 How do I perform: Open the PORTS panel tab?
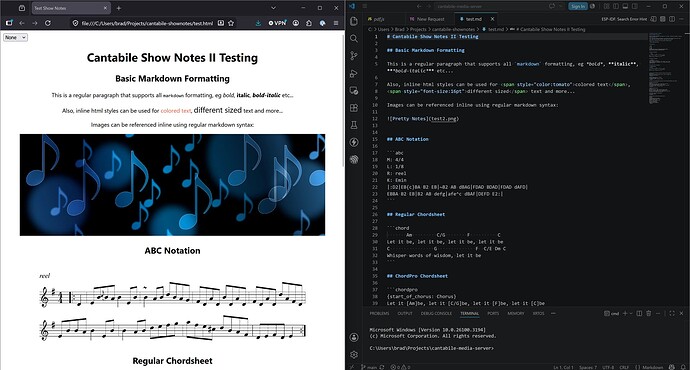click(x=493, y=313)
